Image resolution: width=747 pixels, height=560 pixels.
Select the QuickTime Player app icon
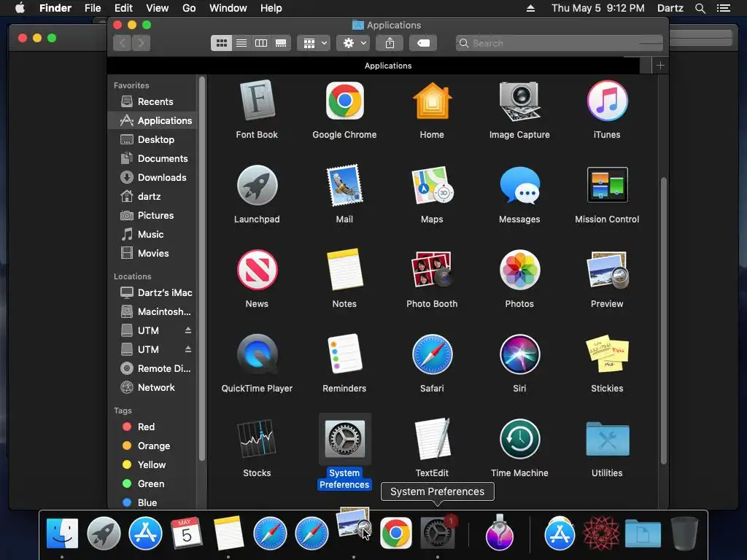coord(257,354)
